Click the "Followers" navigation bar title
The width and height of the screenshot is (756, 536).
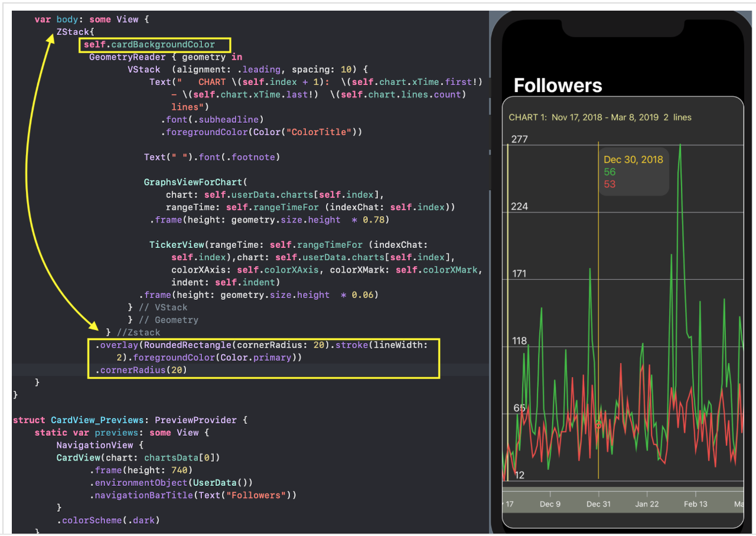[x=558, y=85]
